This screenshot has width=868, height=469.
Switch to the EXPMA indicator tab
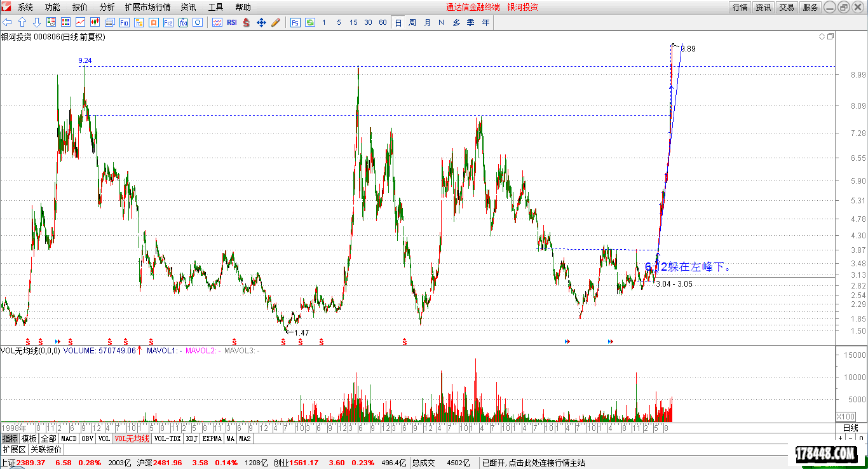(212, 438)
